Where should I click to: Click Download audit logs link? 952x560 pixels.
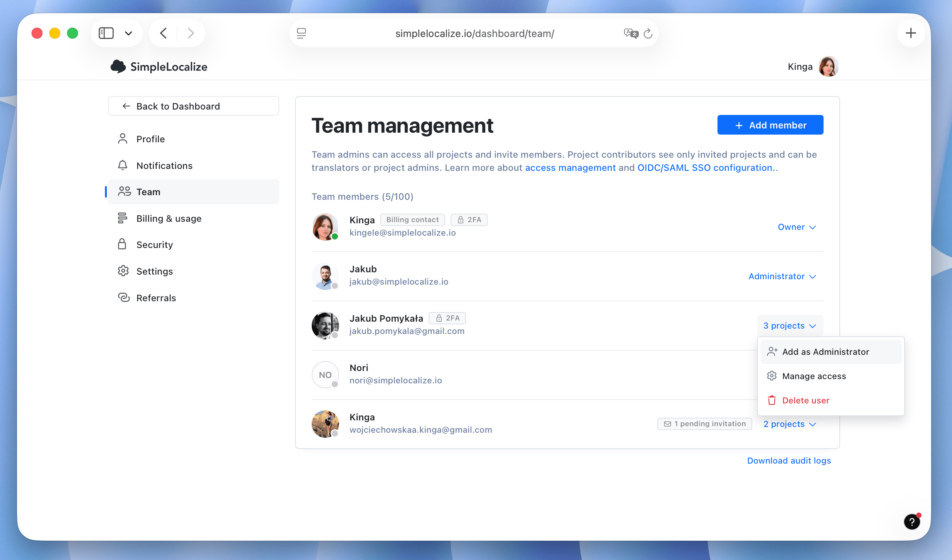coord(789,460)
